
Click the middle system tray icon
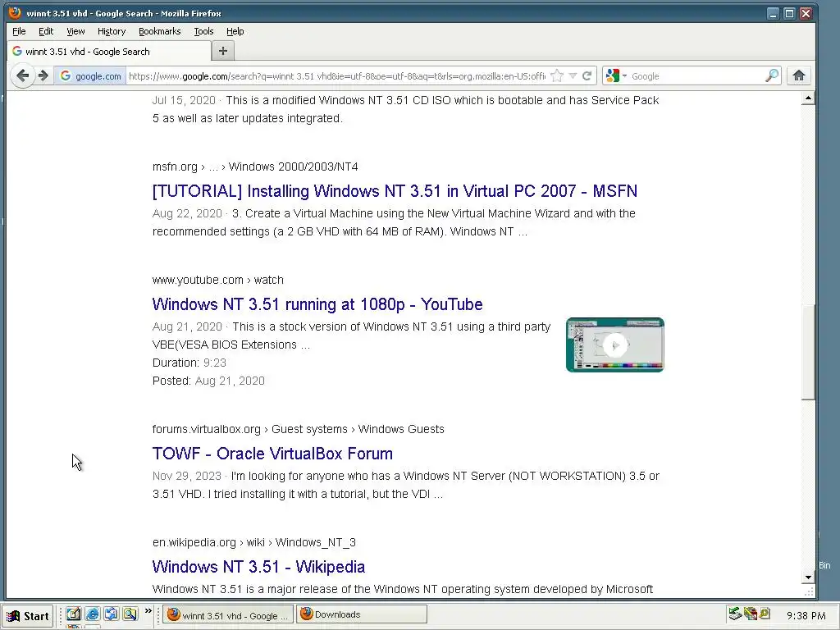[x=750, y=614]
